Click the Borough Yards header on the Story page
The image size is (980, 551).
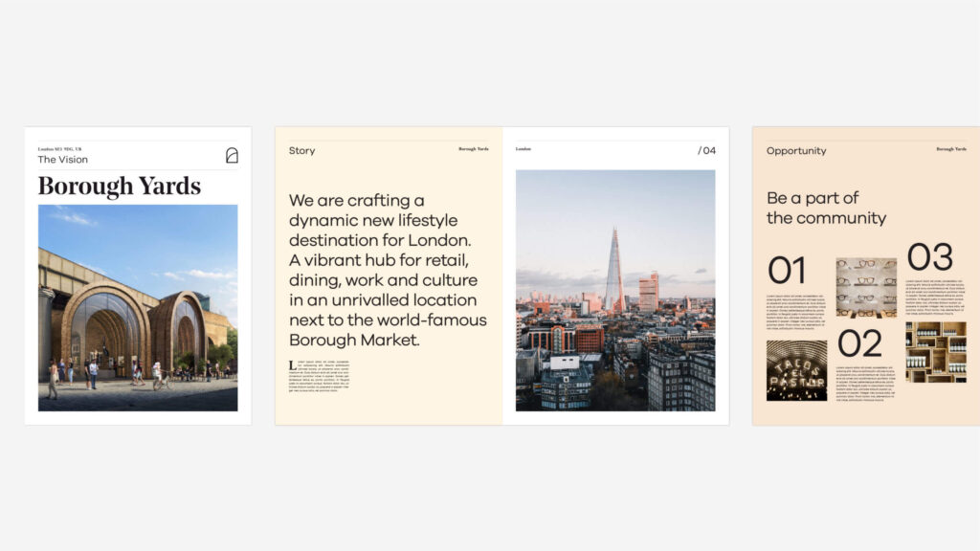pyautogui.click(x=473, y=149)
